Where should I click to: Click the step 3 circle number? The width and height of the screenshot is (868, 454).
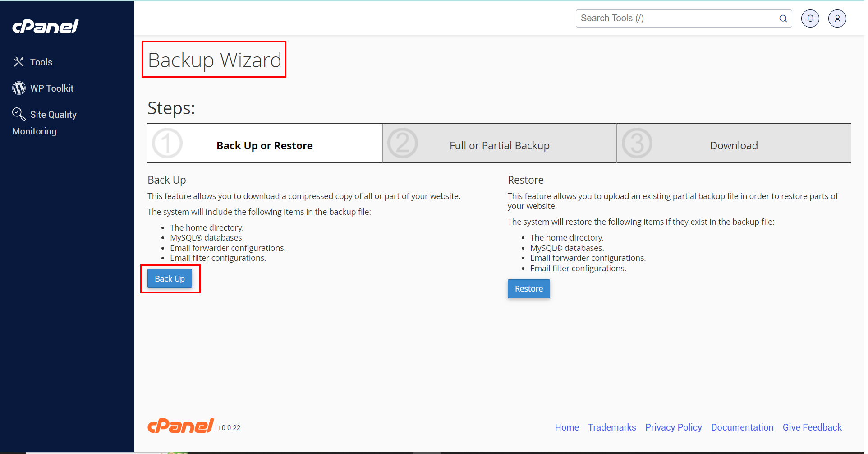tap(637, 144)
